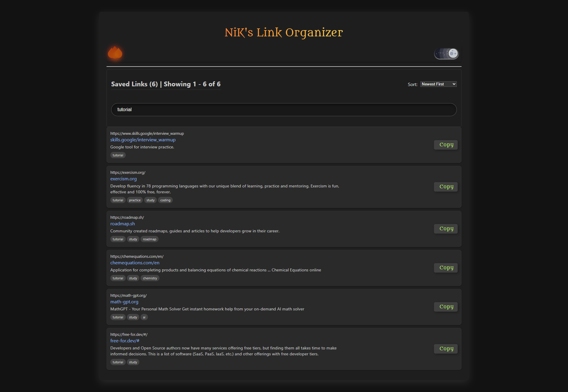The image size is (568, 392).
Task: Select the roadmap tag under roadmap.sh
Action: [149, 239]
